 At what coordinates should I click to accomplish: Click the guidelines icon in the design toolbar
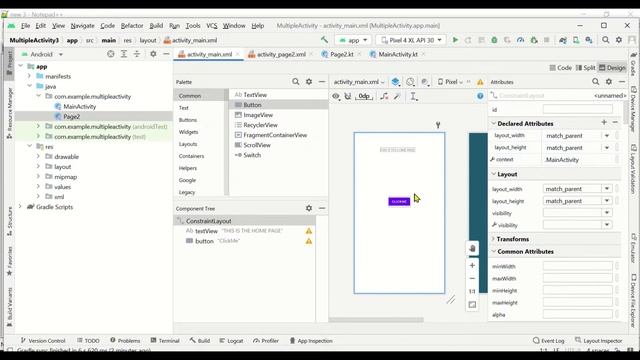click(x=413, y=96)
